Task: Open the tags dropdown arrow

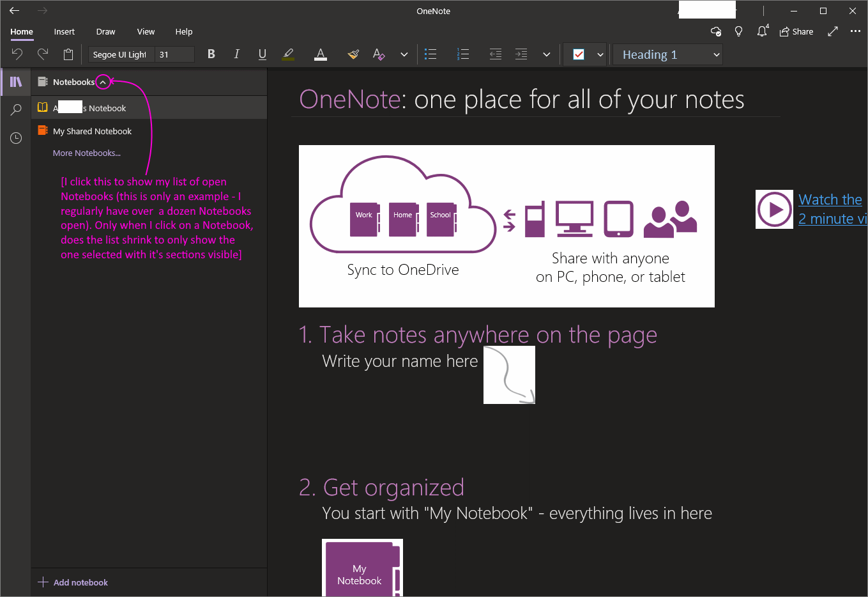Action: pos(600,54)
